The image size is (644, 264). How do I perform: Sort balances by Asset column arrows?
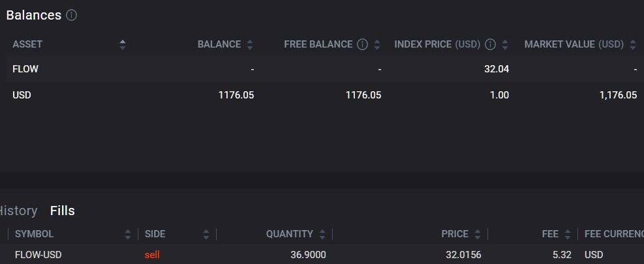click(x=123, y=44)
